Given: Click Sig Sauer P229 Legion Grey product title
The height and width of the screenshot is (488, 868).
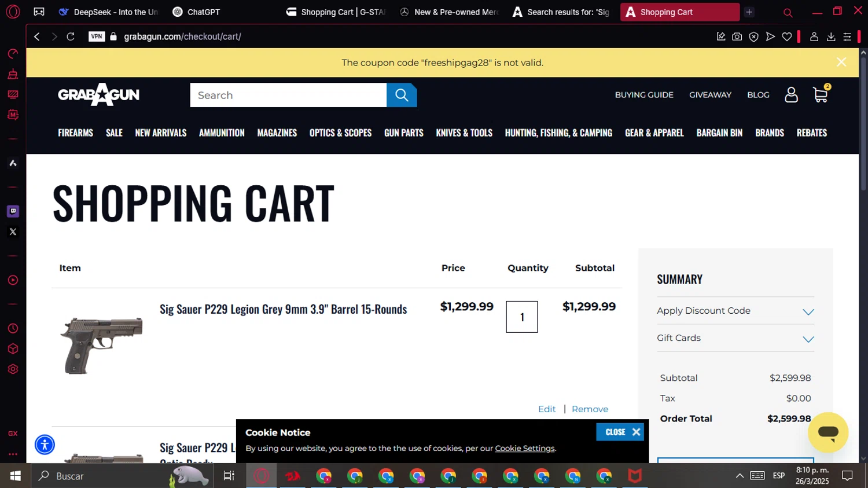Looking at the screenshot, I should [284, 309].
